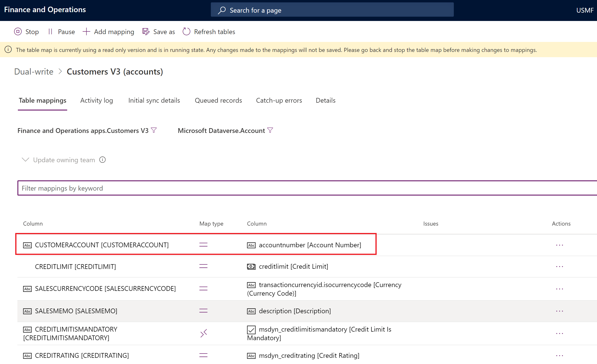Switch to the Activity log tab
The width and height of the screenshot is (597, 364).
[x=97, y=100]
